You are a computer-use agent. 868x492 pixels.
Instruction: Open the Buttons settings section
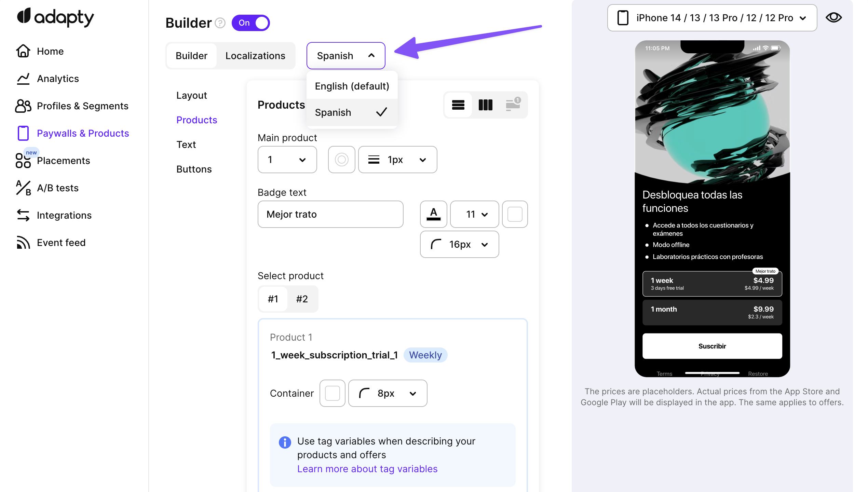click(x=194, y=169)
